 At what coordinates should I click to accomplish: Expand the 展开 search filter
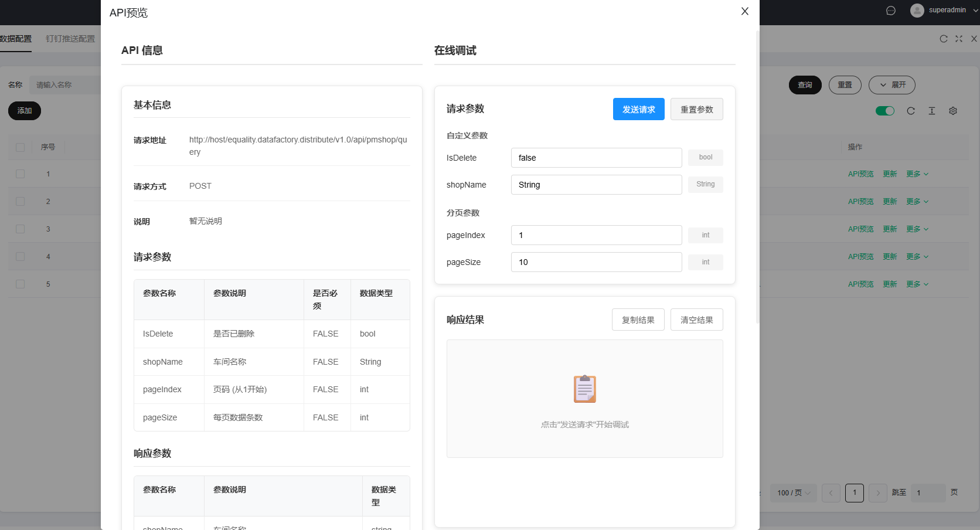891,85
